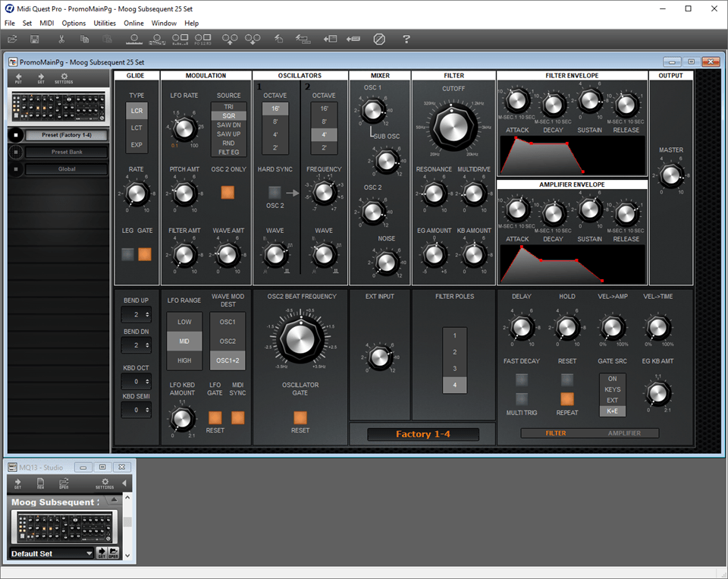Toggle the FAST DECAY button
Screen dimensions: 728x579
522,379
